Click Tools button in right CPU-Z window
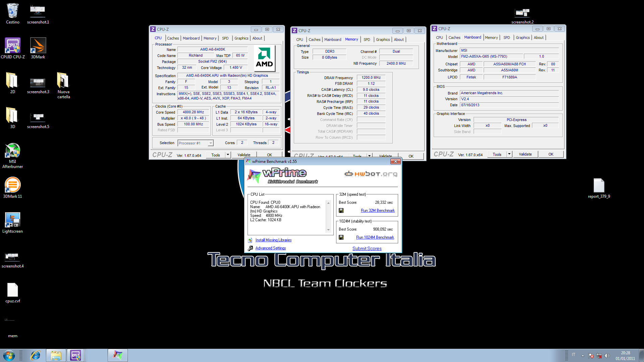The image size is (644, 362). [497, 154]
